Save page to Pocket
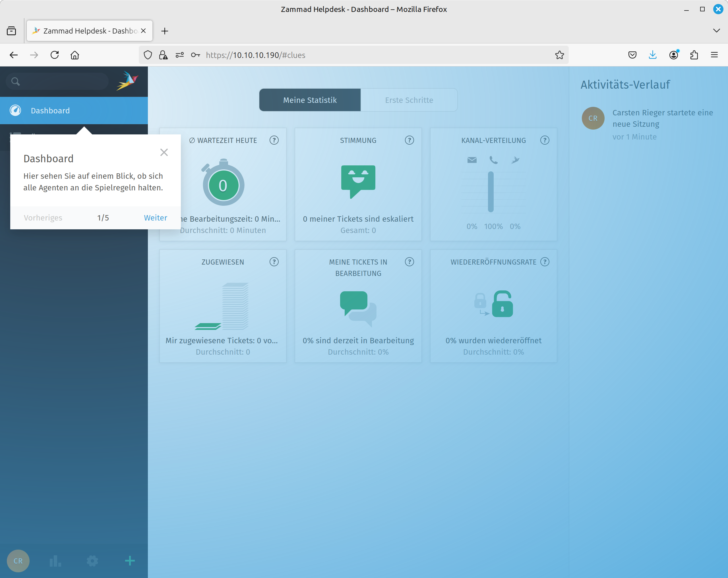 point(632,55)
